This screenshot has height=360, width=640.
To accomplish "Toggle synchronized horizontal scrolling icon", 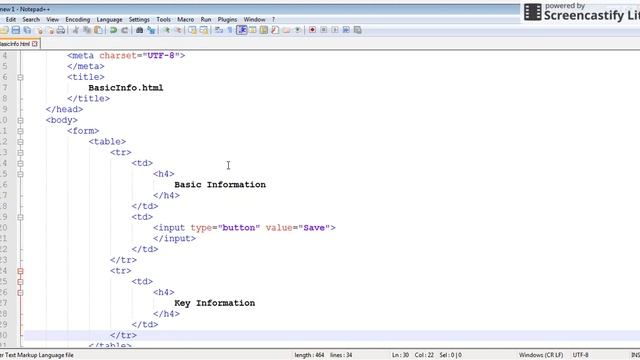I will click(204, 30).
